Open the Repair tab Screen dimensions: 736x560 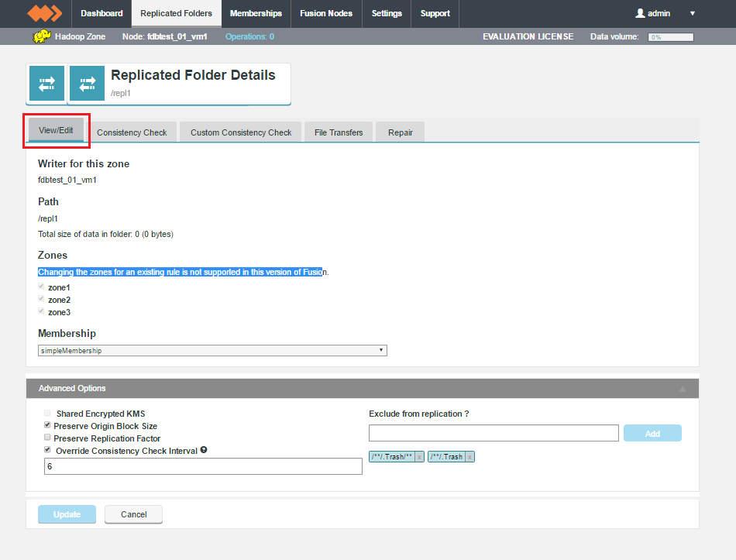pyautogui.click(x=401, y=132)
